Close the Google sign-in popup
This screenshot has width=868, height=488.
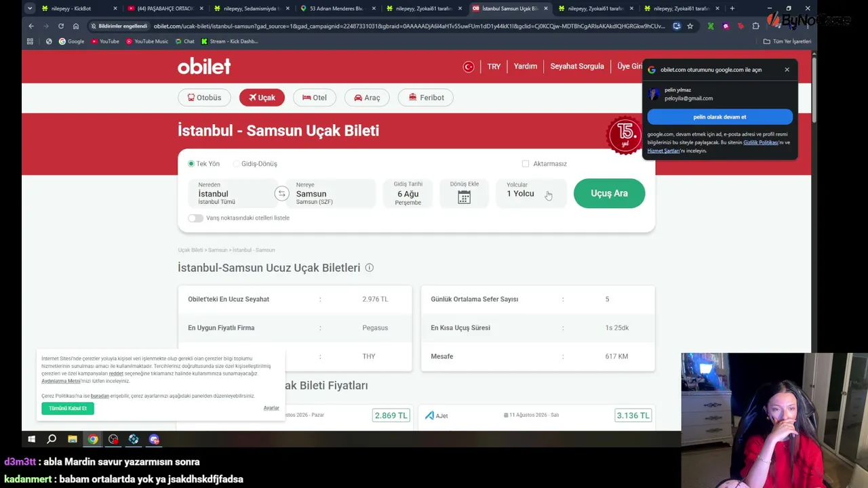[x=787, y=69]
